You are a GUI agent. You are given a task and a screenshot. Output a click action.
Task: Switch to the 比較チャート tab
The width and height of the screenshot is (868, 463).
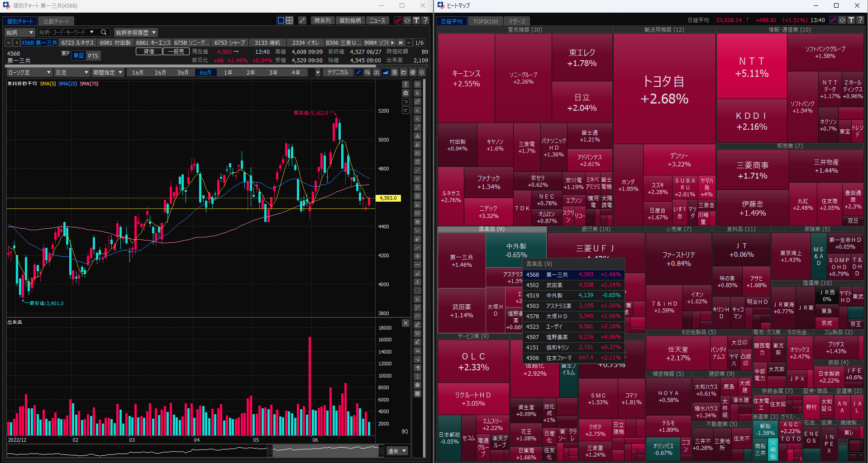57,21
